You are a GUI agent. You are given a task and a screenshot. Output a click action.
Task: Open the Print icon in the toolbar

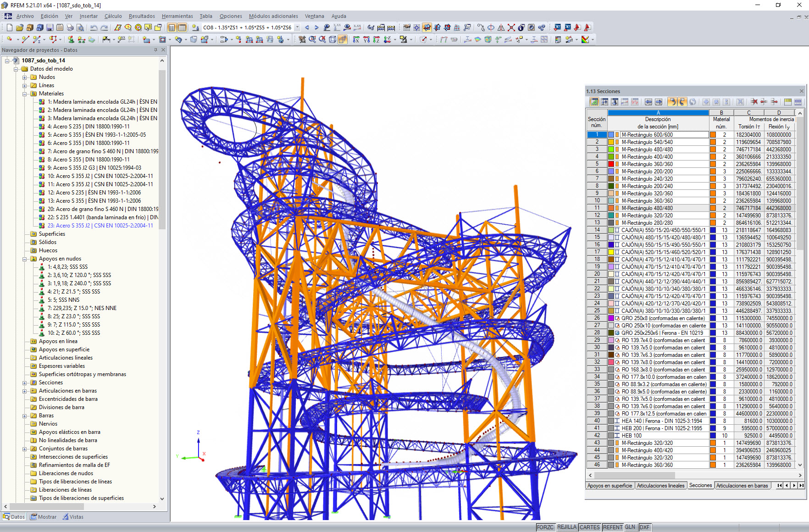(70, 28)
